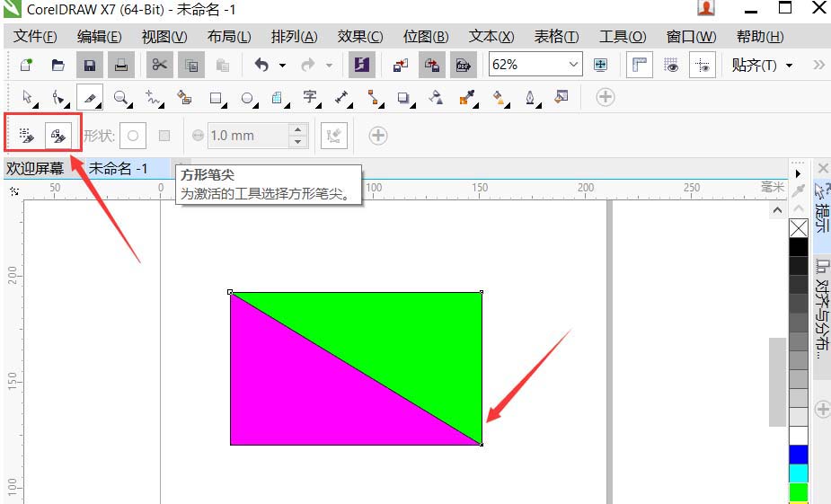This screenshot has height=504, width=831.
Task: Open the 效果(C) menu
Action: click(360, 37)
